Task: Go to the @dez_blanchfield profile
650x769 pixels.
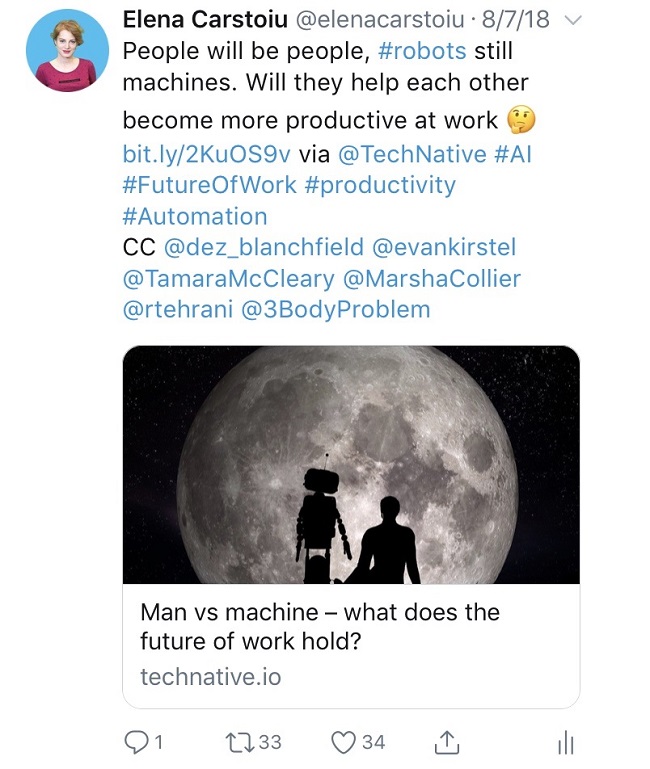Action: point(264,247)
